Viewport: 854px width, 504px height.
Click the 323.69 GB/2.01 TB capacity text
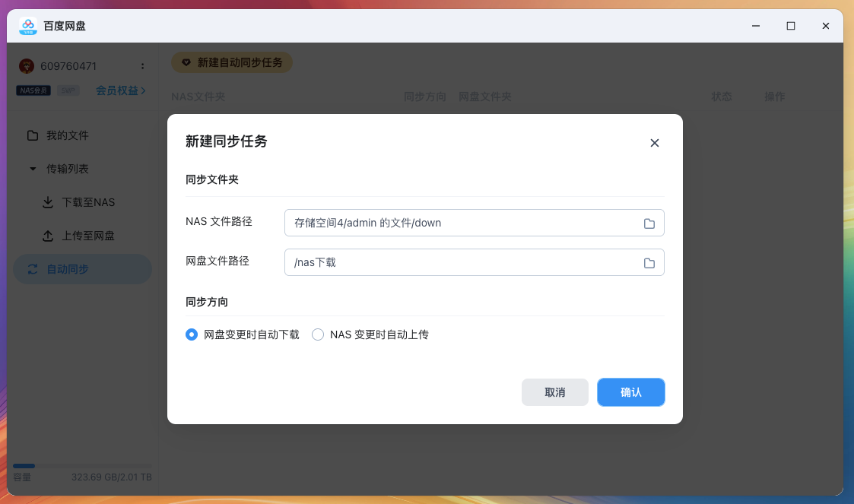click(x=112, y=477)
